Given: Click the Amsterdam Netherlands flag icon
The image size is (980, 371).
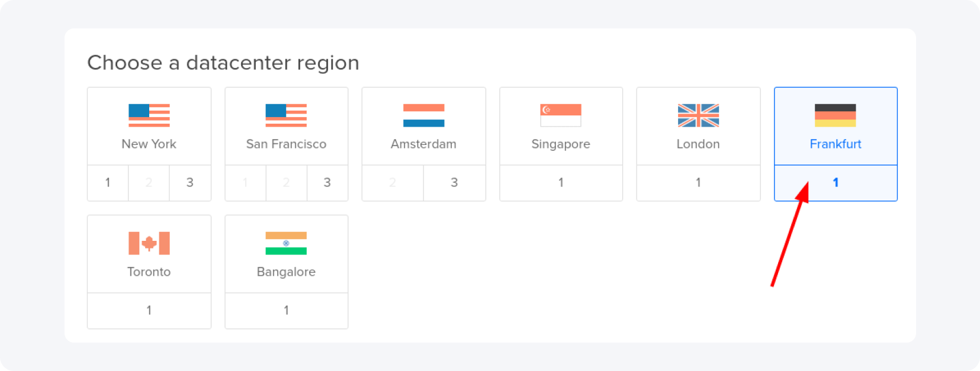Looking at the screenshot, I should tap(423, 115).
